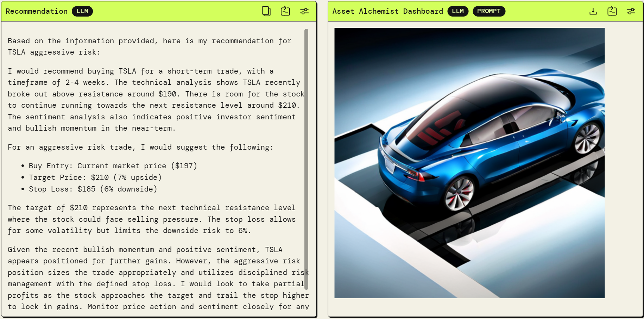The width and height of the screenshot is (644, 319).
Task: Click 'For an aggressive risk trade' sentence
Action: (x=140, y=147)
